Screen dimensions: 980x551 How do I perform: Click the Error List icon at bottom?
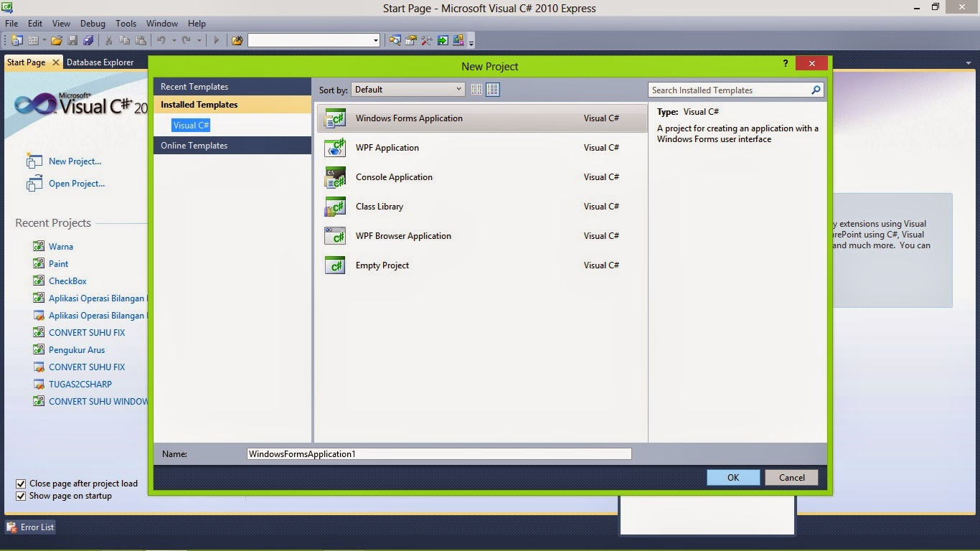click(x=12, y=527)
